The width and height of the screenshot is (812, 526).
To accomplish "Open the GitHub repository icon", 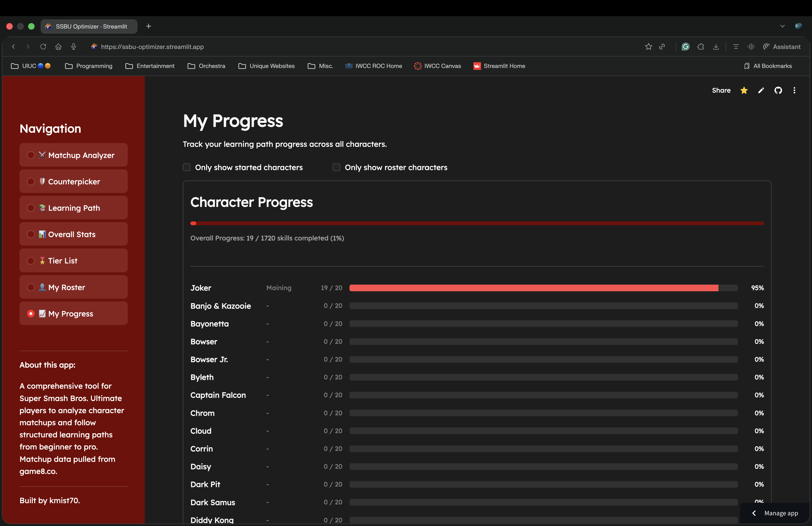I will click(778, 91).
